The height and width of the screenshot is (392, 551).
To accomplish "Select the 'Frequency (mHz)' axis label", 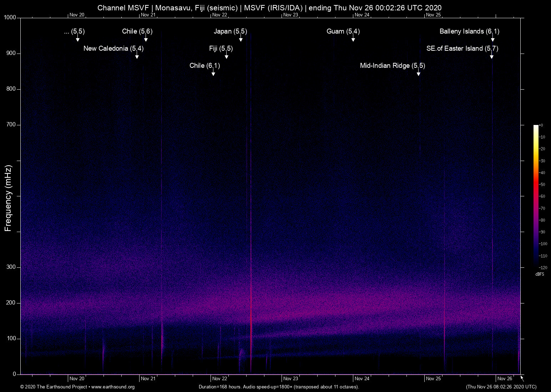I will click(x=8, y=198).
